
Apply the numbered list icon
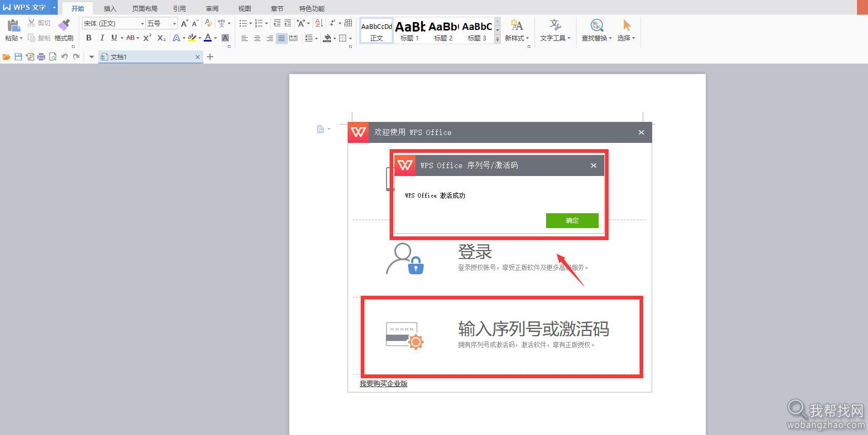click(258, 23)
